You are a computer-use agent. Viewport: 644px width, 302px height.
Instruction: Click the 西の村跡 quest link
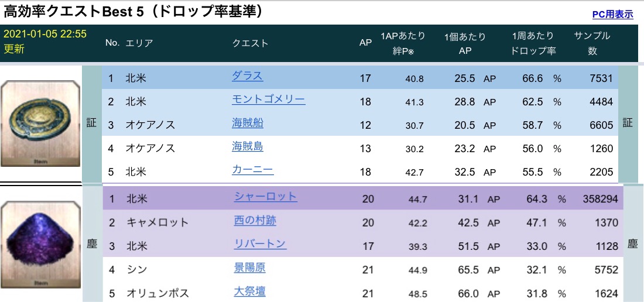point(255,221)
